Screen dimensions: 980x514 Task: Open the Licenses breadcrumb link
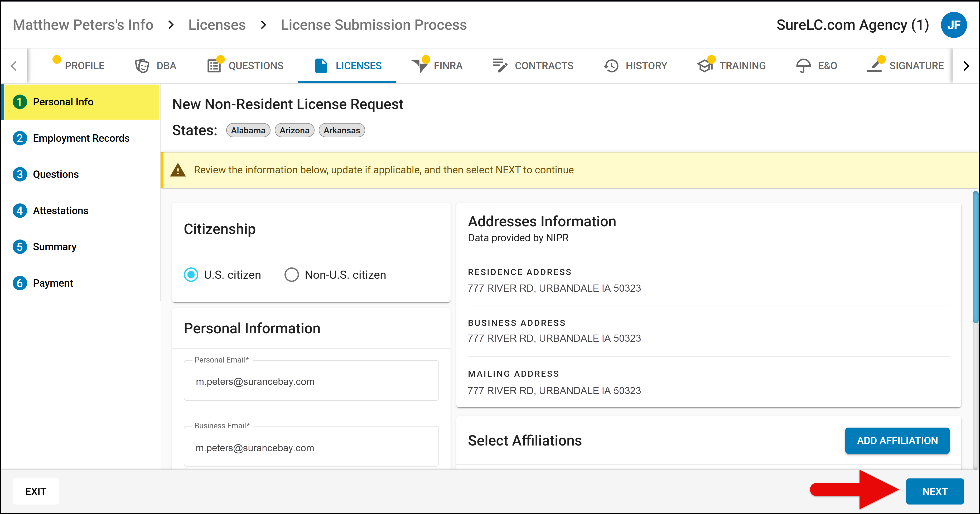[x=217, y=25]
